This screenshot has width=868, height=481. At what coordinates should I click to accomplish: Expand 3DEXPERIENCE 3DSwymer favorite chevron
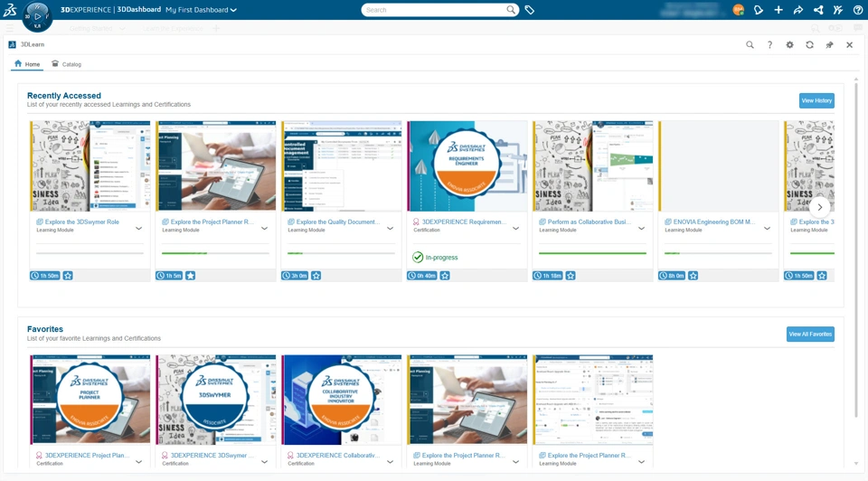tap(265, 462)
